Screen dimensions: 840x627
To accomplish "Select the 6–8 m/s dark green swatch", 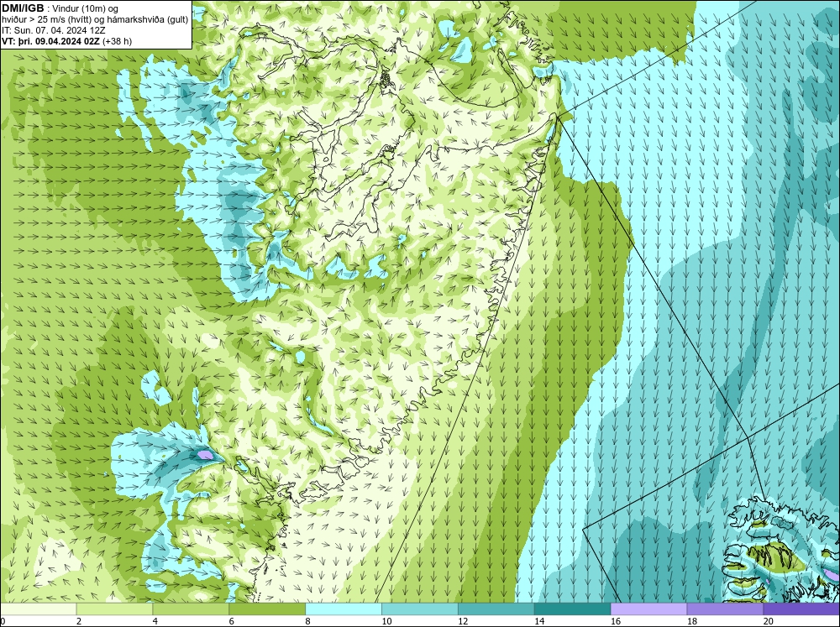I will (x=267, y=609).
